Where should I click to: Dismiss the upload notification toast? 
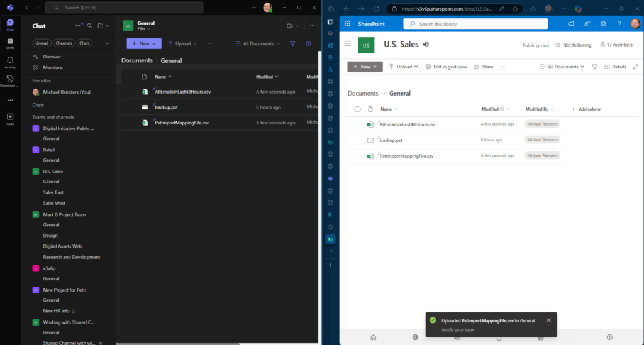(x=548, y=320)
